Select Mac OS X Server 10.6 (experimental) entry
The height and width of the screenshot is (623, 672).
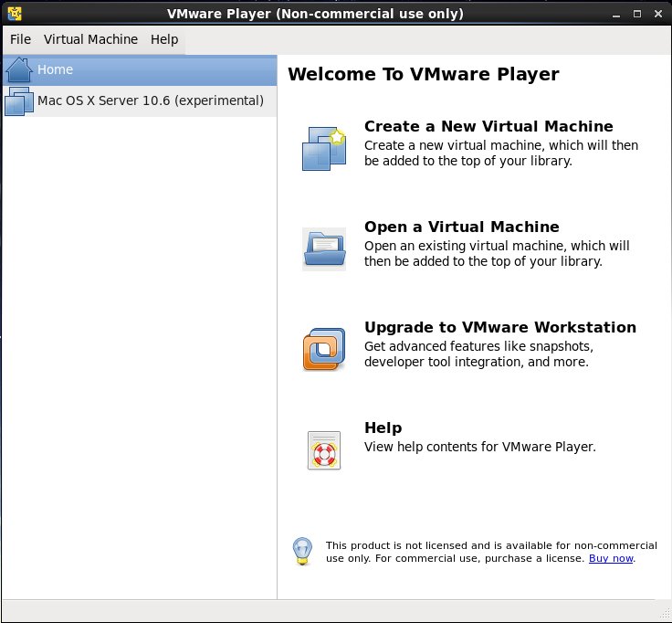(x=140, y=101)
